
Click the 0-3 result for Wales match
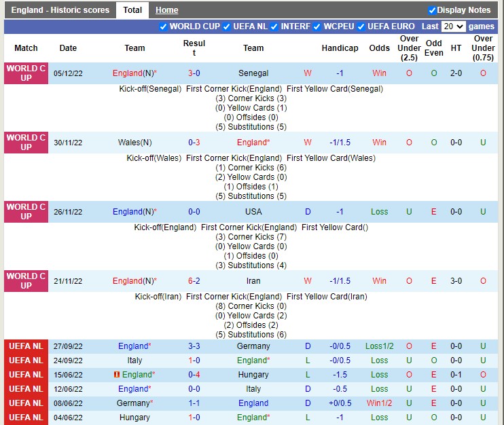click(x=194, y=143)
